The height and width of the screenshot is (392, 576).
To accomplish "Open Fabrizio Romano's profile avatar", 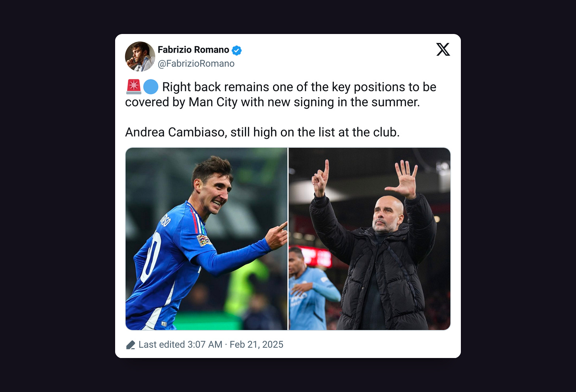I will pyautogui.click(x=140, y=57).
